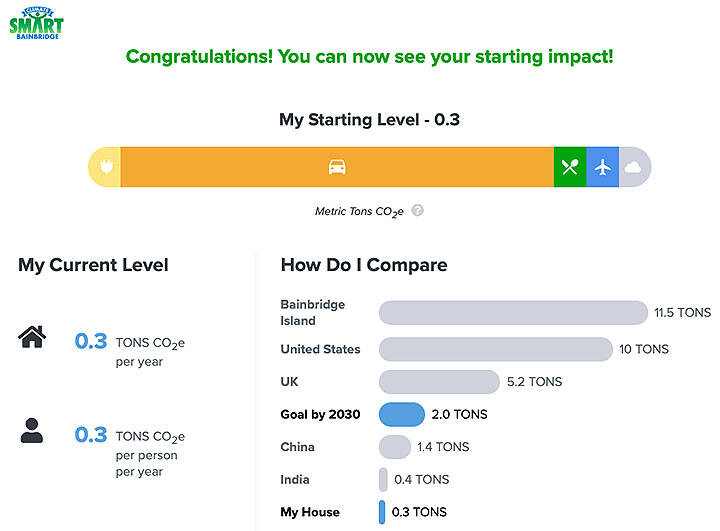Select the United States 10 tons bar
720x531 pixels.
coord(495,349)
